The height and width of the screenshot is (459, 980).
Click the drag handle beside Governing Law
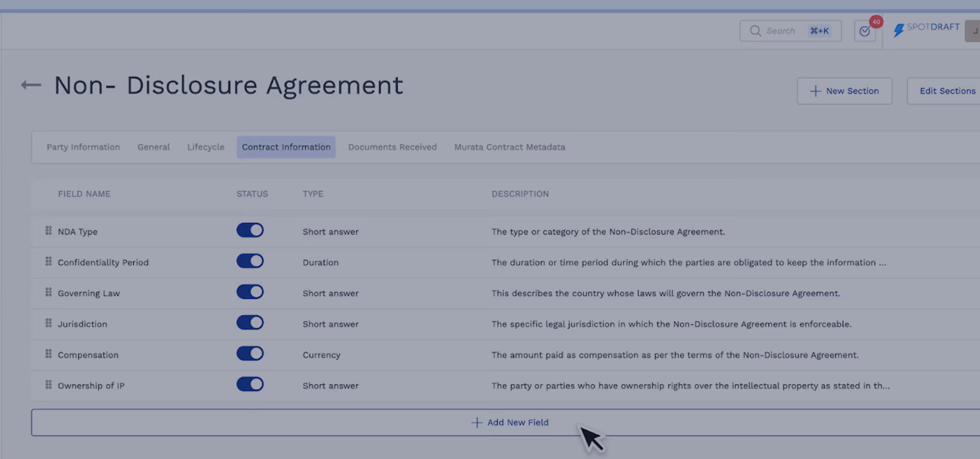pyautogui.click(x=49, y=292)
